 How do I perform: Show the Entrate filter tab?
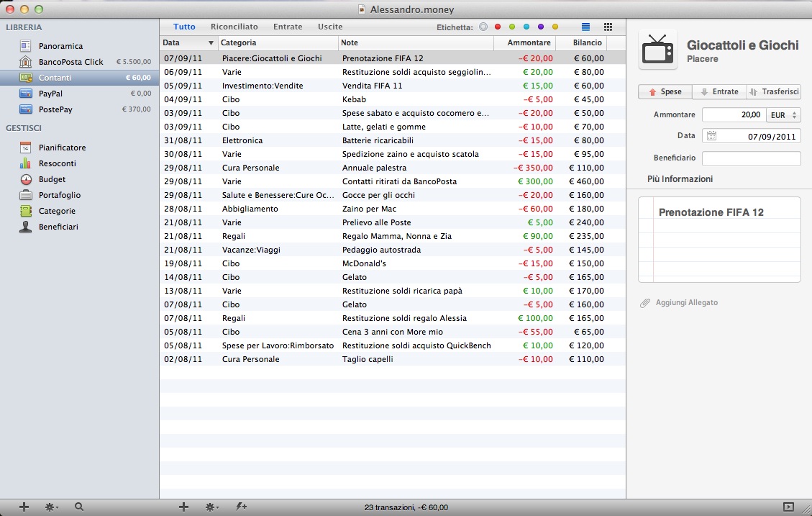[x=288, y=27]
